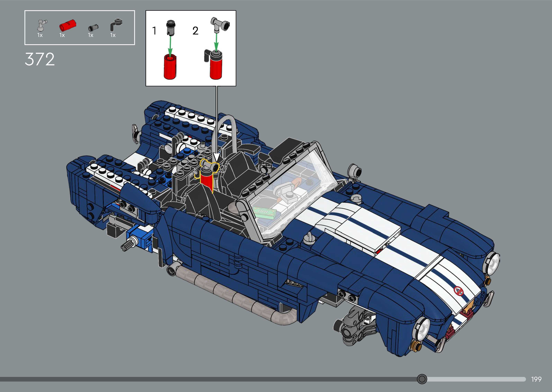This screenshot has height=392, width=552.
Task: Click the progress slider knob
Action: (422, 379)
